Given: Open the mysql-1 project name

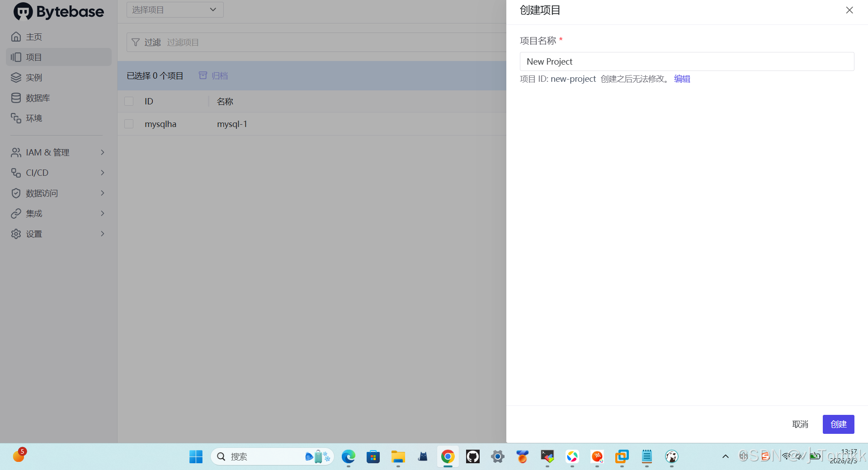Looking at the screenshot, I should click(x=232, y=124).
